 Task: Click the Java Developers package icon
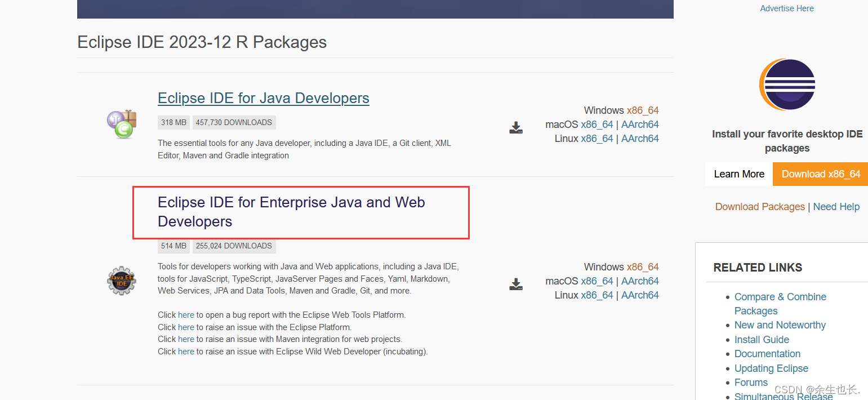point(122,124)
